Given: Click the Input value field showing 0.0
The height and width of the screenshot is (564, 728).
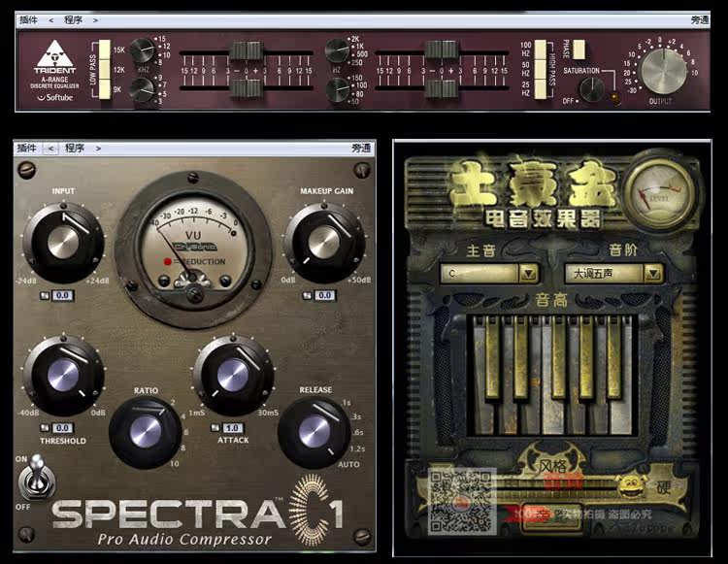Looking at the screenshot, I should pyautogui.click(x=63, y=295).
